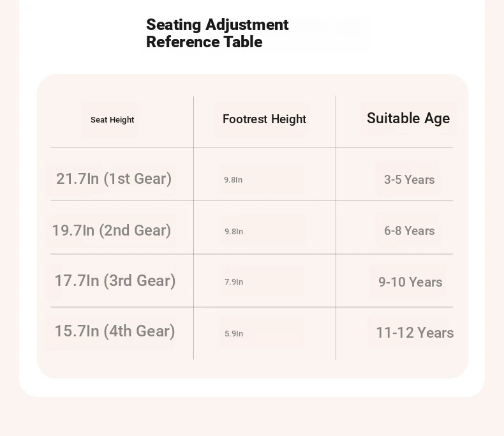Select the Suitable Age column header
This screenshot has width=504, height=436.
pyautogui.click(x=408, y=118)
